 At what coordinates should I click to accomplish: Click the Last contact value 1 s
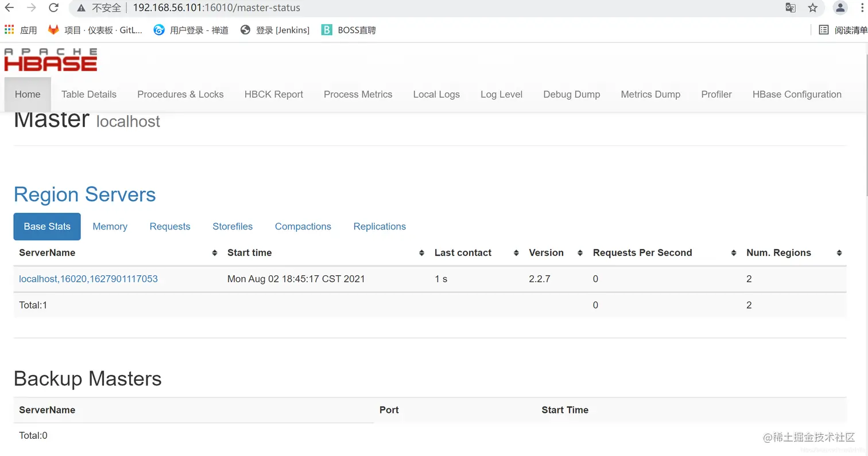click(441, 279)
